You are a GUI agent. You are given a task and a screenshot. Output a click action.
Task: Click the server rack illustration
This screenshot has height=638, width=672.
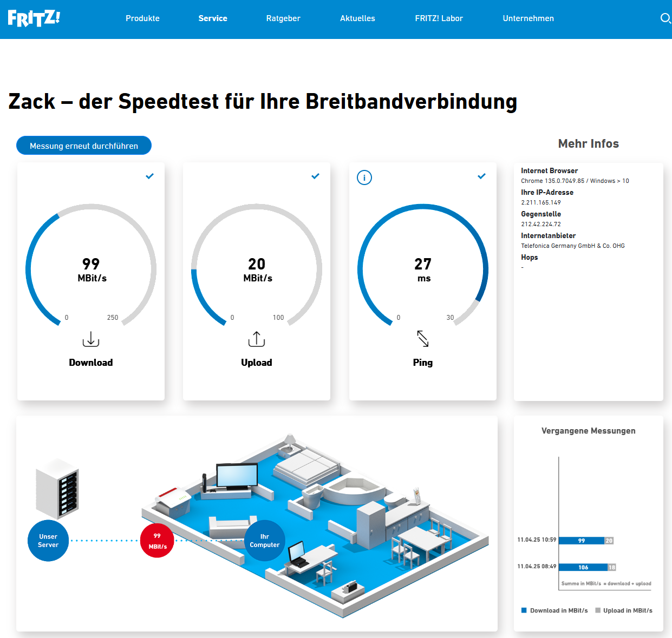pyautogui.click(x=57, y=489)
